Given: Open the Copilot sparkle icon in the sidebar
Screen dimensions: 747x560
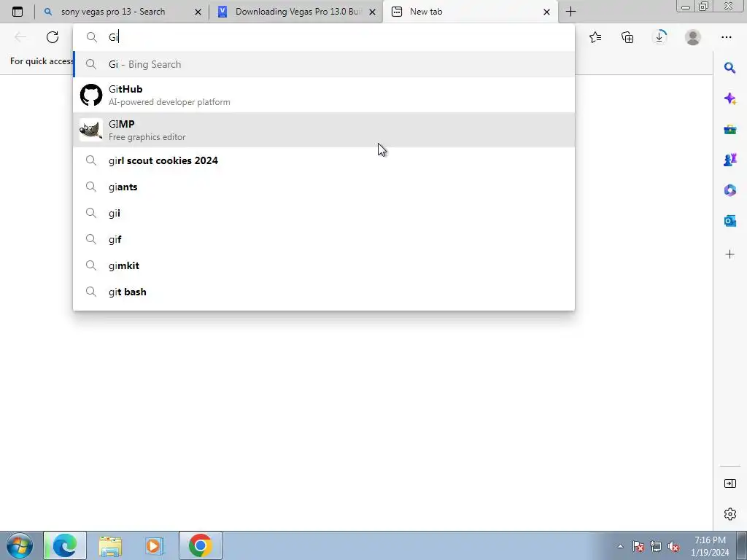Looking at the screenshot, I should point(729,98).
